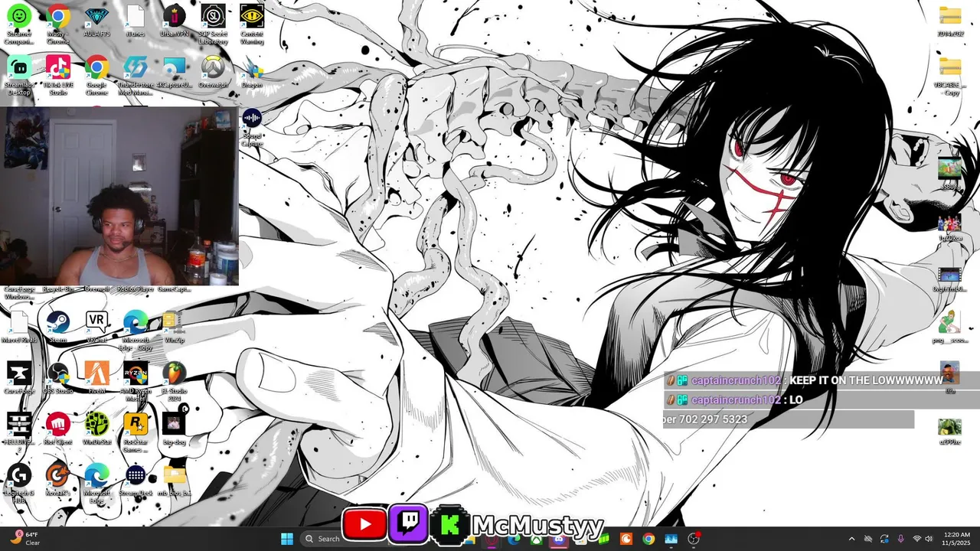Viewport: 980px width, 551px height.
Task: Open the Stream Deck desktop icon
Action: click(135, 479)
